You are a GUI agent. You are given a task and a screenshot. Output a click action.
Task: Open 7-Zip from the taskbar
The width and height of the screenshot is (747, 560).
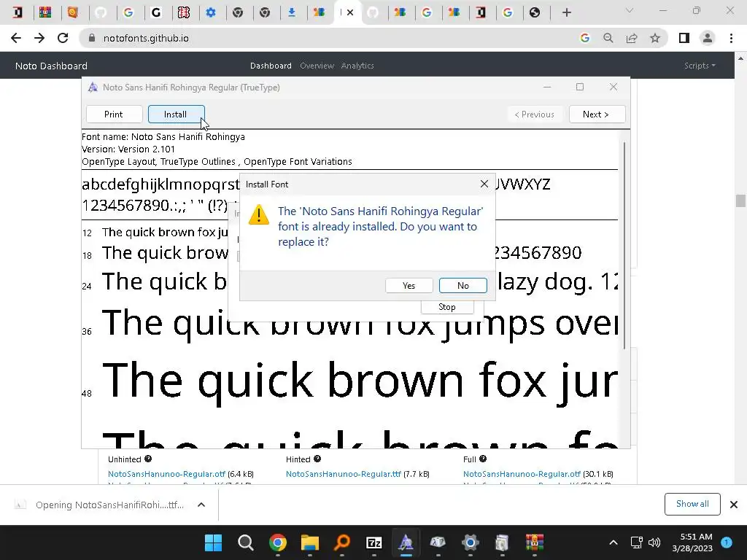(x=374, y=542)
